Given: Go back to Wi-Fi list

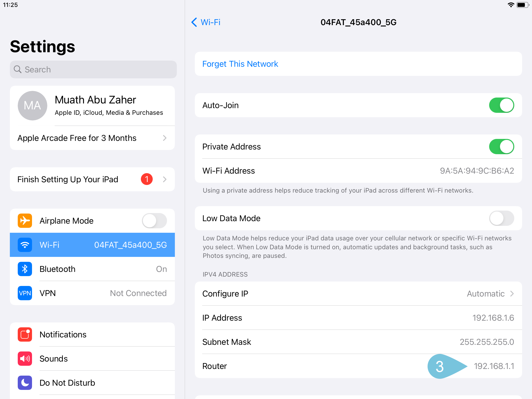Looking at the screenshot, I should coord(206,22).
